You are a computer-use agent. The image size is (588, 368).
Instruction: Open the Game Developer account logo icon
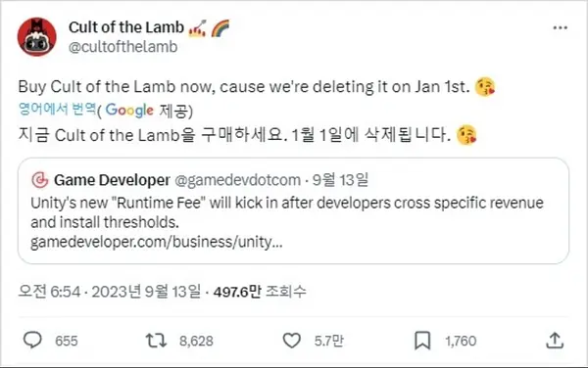click(x=40, y=180)
